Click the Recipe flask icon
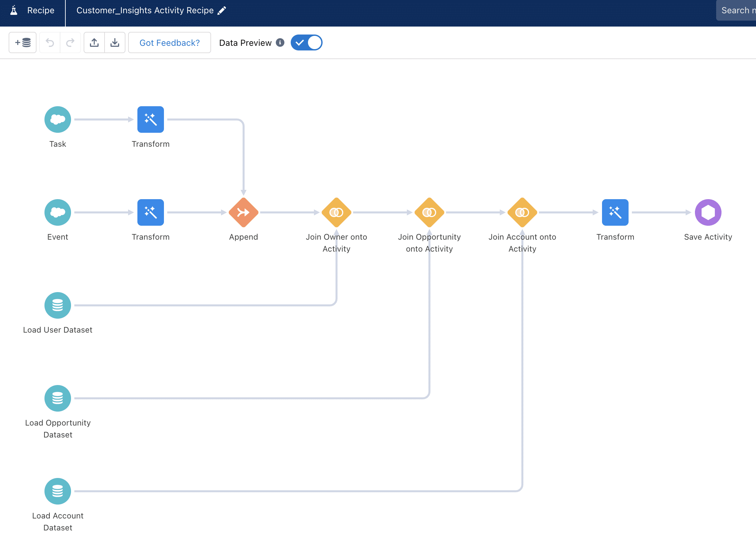This screenshot has width=756, height=551. 14,10
